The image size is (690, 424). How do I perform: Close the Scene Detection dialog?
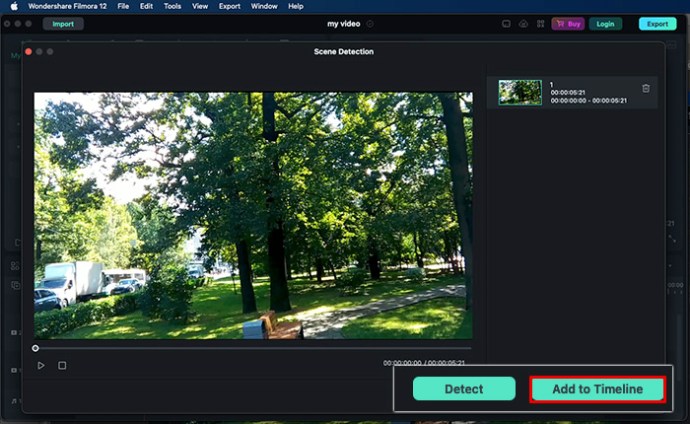pos(29,51)
